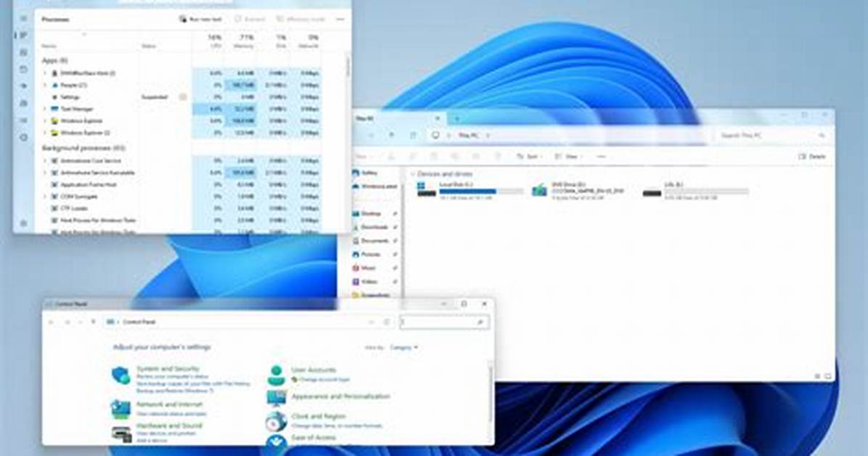Open Details page in Task Manager sidebar
868x456 pixels.
pyautogui.click(x=23, y=121)
